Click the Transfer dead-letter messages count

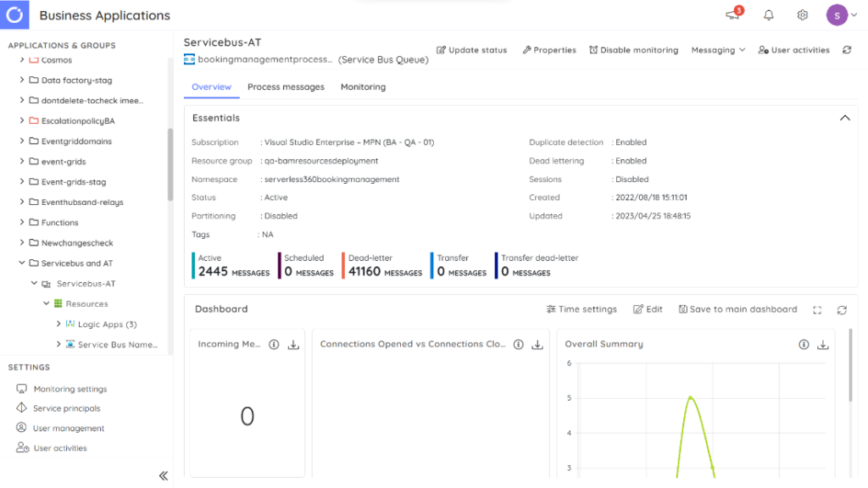(x=526, y=271)
